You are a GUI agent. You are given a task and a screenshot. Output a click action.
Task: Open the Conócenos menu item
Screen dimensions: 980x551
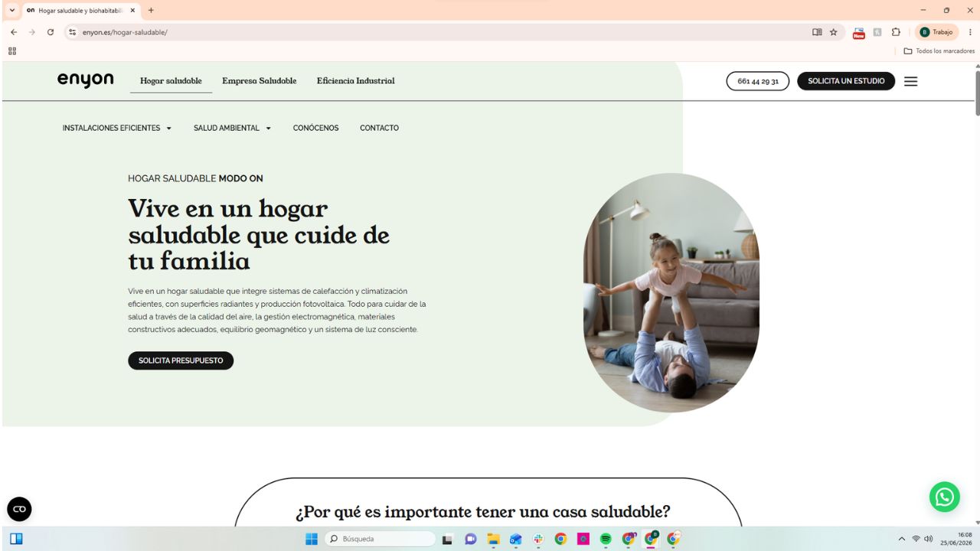(315, 128)
